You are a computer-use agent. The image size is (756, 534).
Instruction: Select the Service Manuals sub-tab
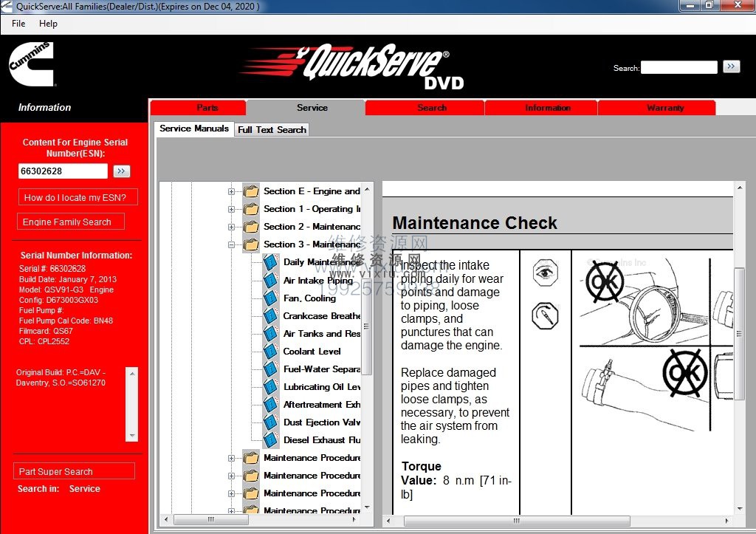(194, 129)
